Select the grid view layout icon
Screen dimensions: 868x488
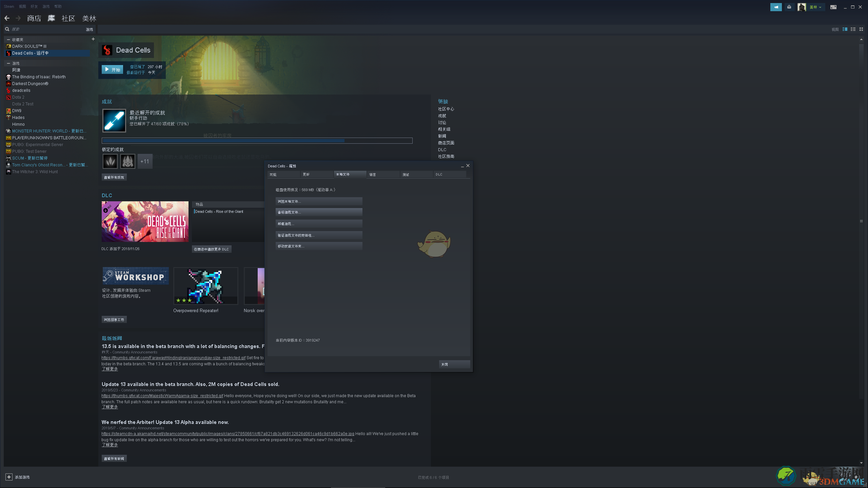[861, 29]
